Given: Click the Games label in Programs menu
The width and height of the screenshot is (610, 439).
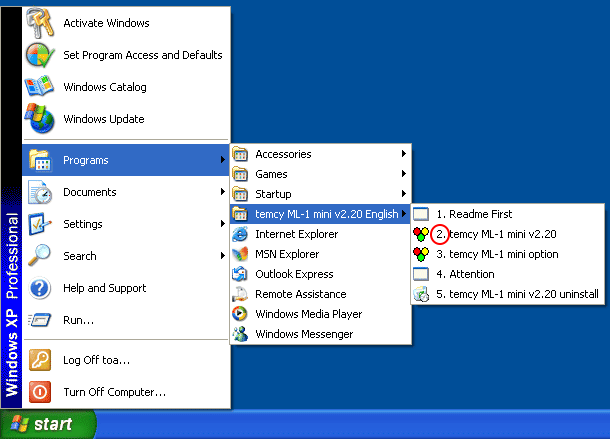Looking at the screenshot, I should [x=271, y=174].
